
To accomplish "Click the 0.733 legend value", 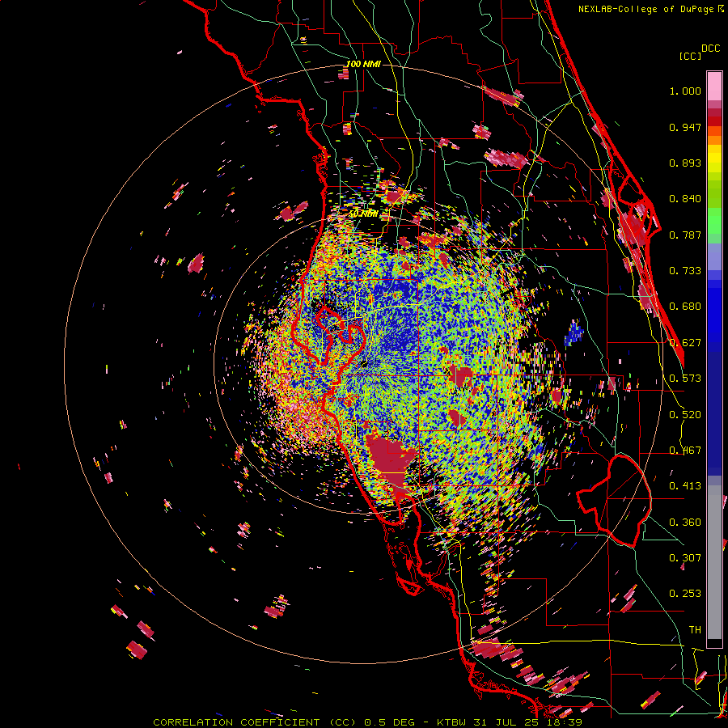I will point(685,271).
